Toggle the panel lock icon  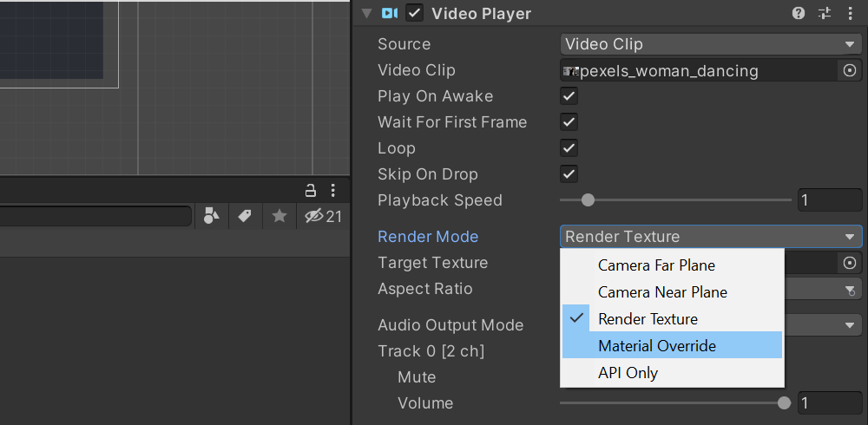[310, 190]
